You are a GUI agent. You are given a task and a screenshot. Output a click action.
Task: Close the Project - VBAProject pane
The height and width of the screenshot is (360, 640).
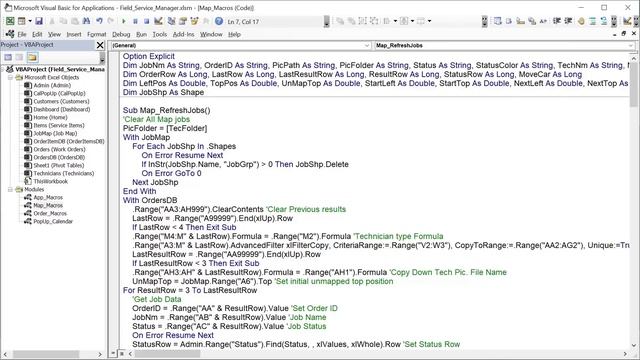pyautogui.click(x=100, y=45)
